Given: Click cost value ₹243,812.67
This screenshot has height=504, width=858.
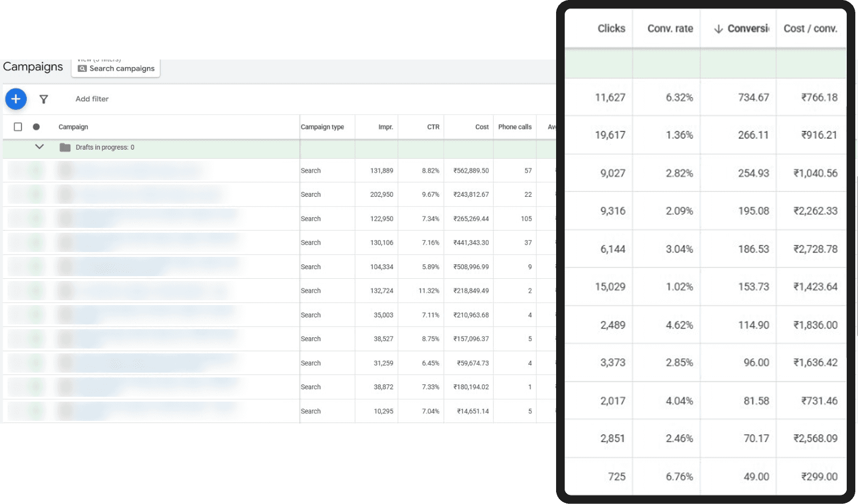Looking at the screenshot, I should [x=471, y=195].
